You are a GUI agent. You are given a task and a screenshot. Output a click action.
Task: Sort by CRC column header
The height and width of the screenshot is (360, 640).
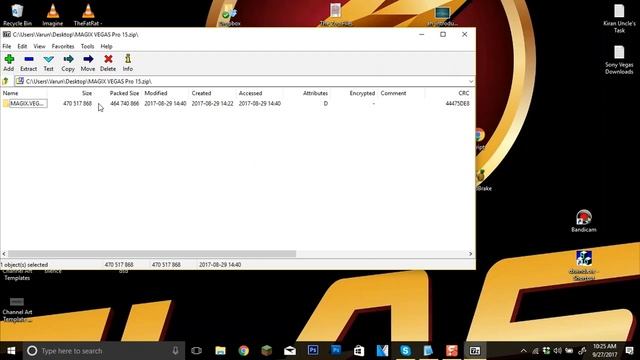tap(464, 93)
